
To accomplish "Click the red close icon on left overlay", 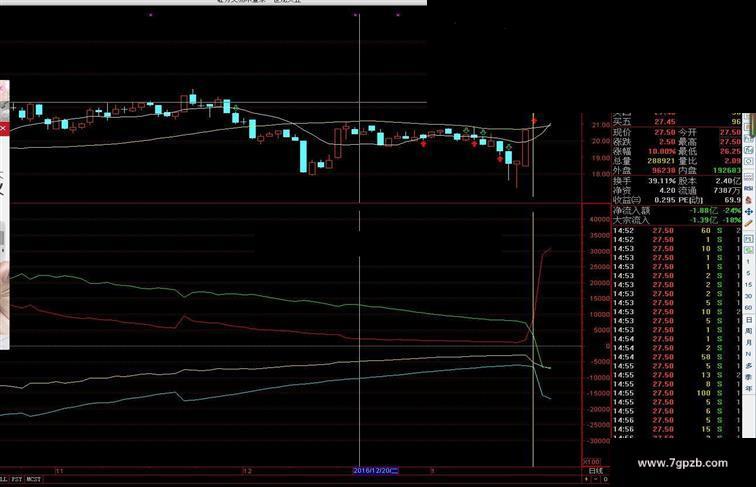I will pyautogui.click(x=3, y=128).
